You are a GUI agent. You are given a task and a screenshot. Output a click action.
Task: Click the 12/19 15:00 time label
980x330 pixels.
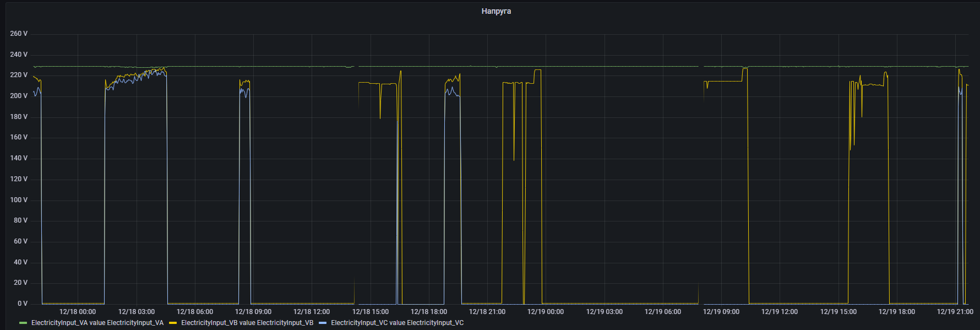[x=839, y=312]
